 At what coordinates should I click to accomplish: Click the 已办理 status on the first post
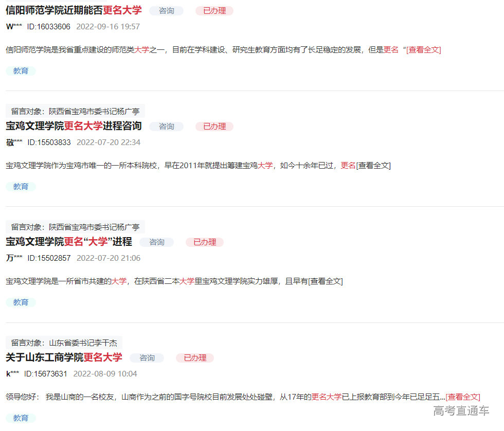214,10
